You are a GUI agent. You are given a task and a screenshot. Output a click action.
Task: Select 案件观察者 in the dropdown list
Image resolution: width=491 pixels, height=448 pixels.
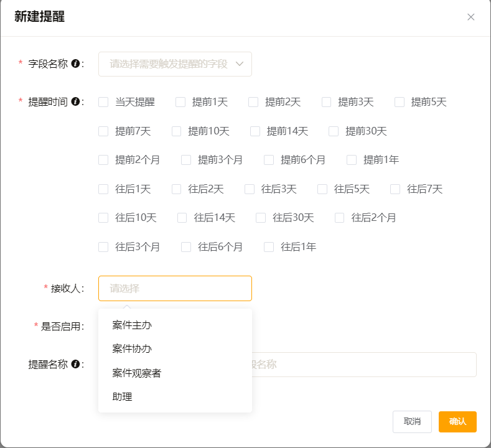point(137,373)
